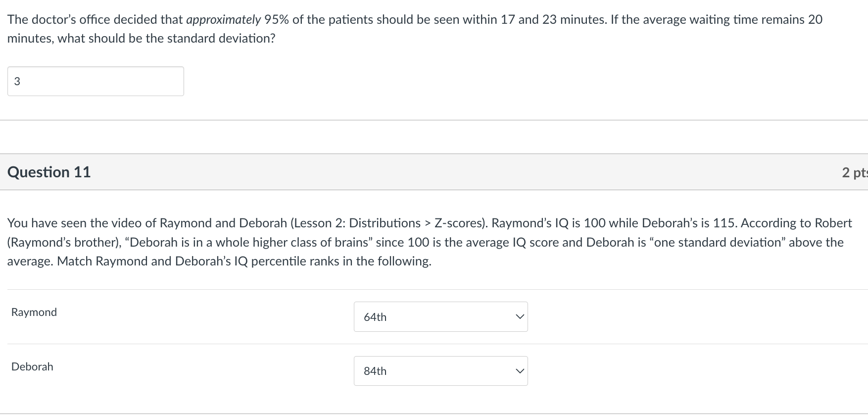Screen dimensions: 868x416
Task: Click the selected value 64th
Action: pos(375,317)
